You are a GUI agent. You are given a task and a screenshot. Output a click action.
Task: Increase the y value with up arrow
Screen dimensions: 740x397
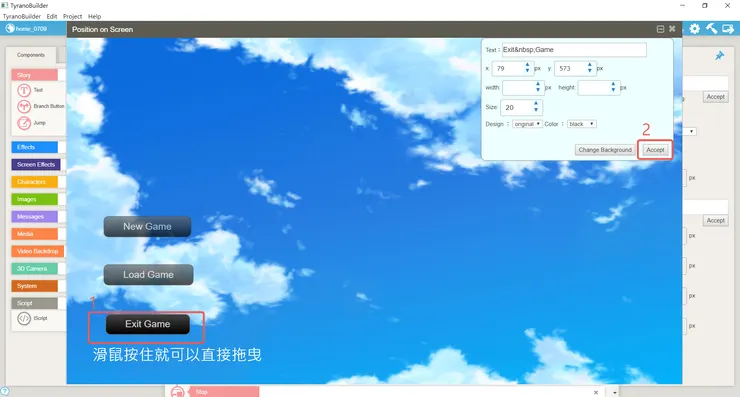click(x=589, y=66)
